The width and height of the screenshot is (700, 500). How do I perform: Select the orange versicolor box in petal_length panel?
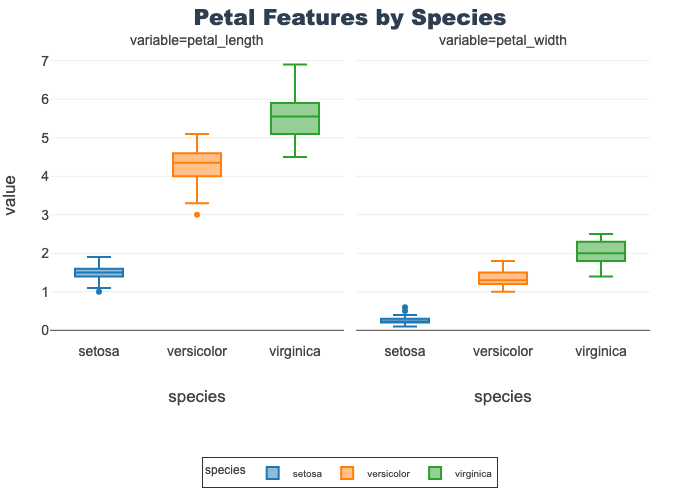[x=197, y=164]
